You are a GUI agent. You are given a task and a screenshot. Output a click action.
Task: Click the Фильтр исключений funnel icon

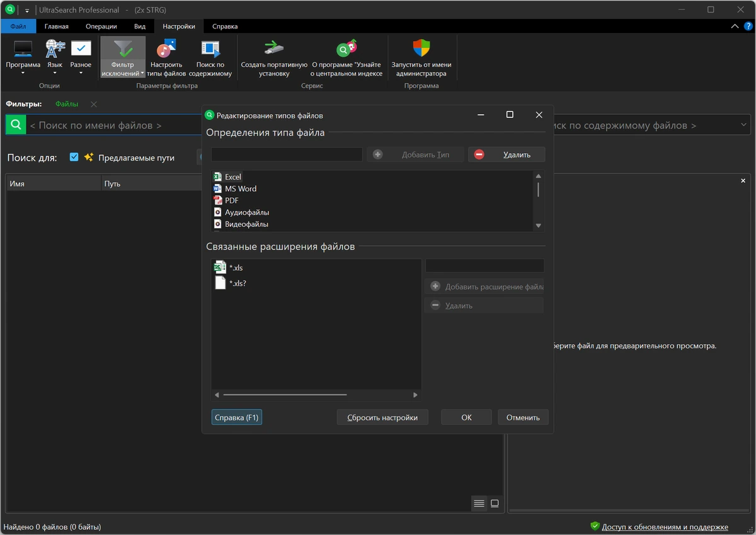122,49
